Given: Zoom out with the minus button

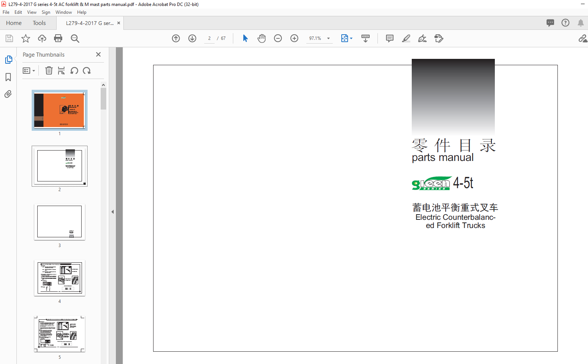Looking at the screenshot, I should pyautogui.click(x=278, y=38).
